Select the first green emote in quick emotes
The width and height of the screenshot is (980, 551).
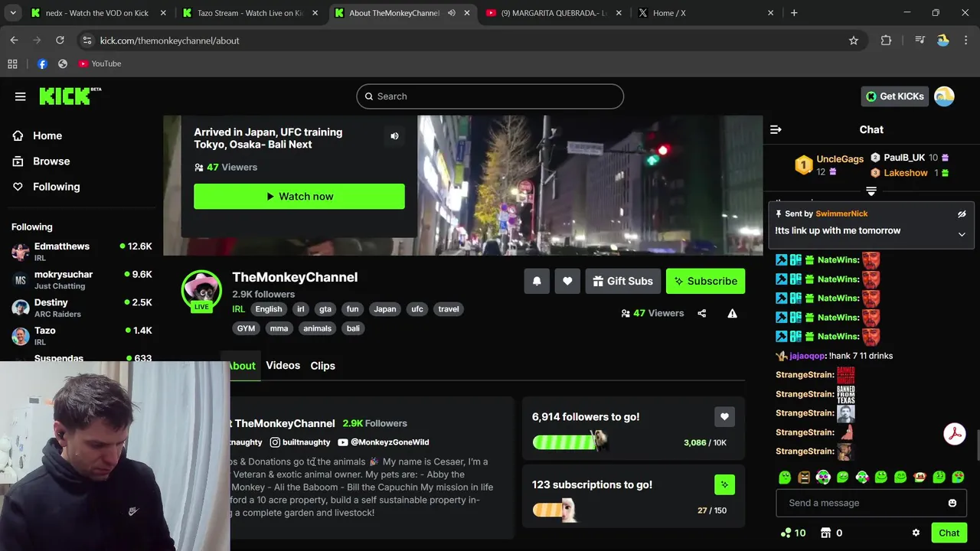[x=785, y=478]
